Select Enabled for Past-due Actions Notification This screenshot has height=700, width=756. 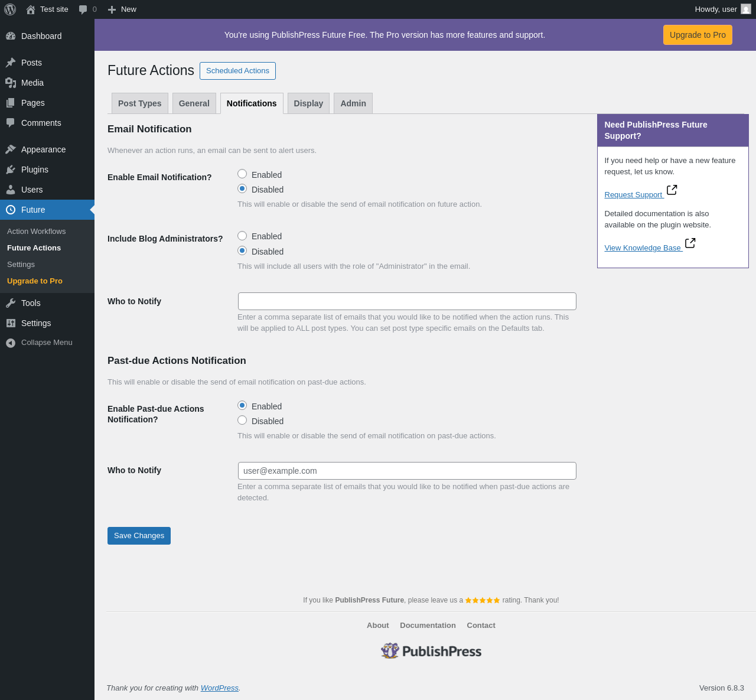point(242,405)
